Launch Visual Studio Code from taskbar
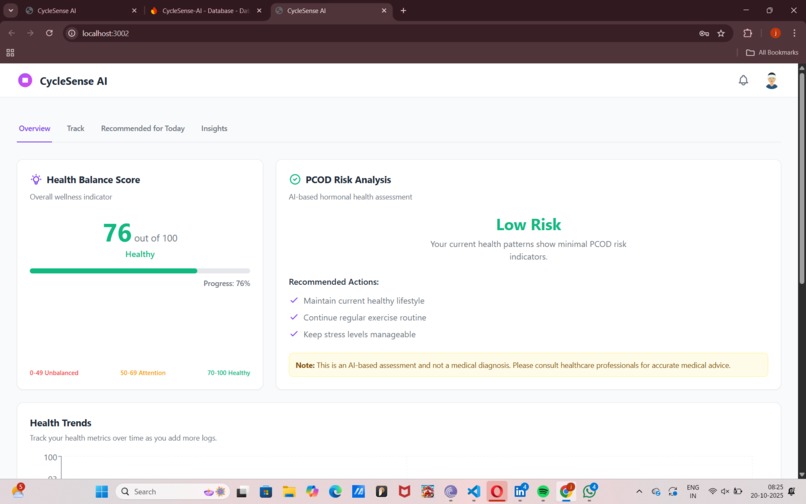806x504 pixels. click(473, 492)
